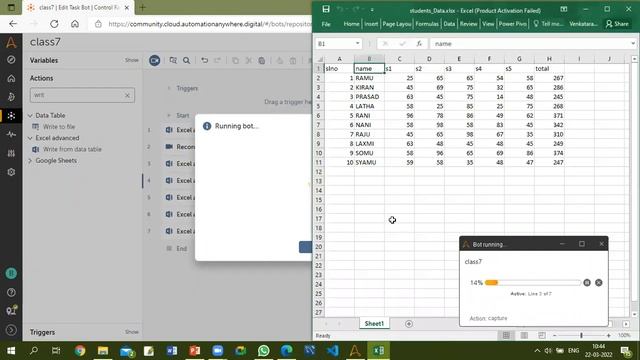The height and width of the screenshot is (360, 640).
Task: Click the copy icon in editor toolbar
Action: tap(236, 60)
